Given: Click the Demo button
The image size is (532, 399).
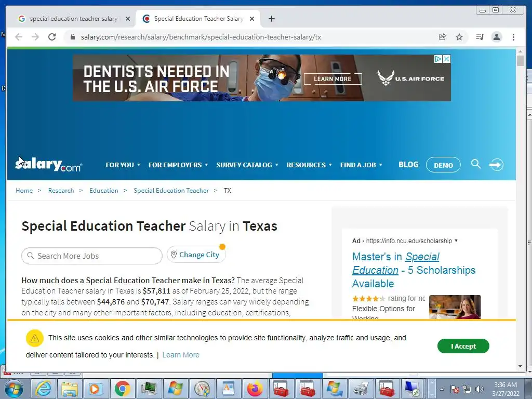Looking at the screenshot, I should [x=443, y=165].
